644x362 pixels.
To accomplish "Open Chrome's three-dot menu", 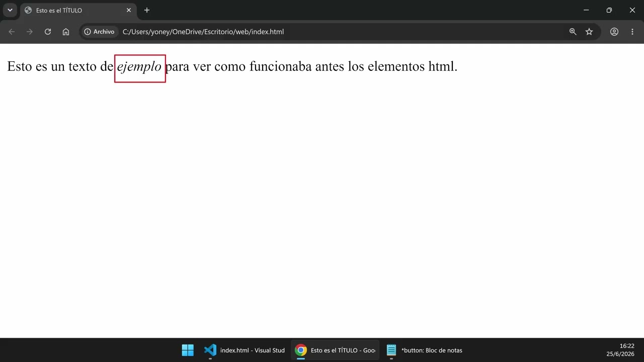I will (632, 32).
